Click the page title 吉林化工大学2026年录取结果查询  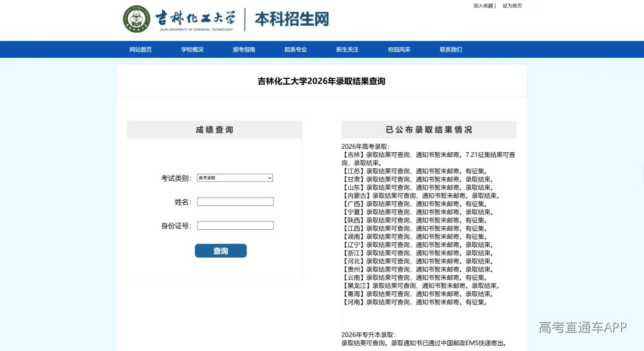pyautogui.click(x=321, y=81)
